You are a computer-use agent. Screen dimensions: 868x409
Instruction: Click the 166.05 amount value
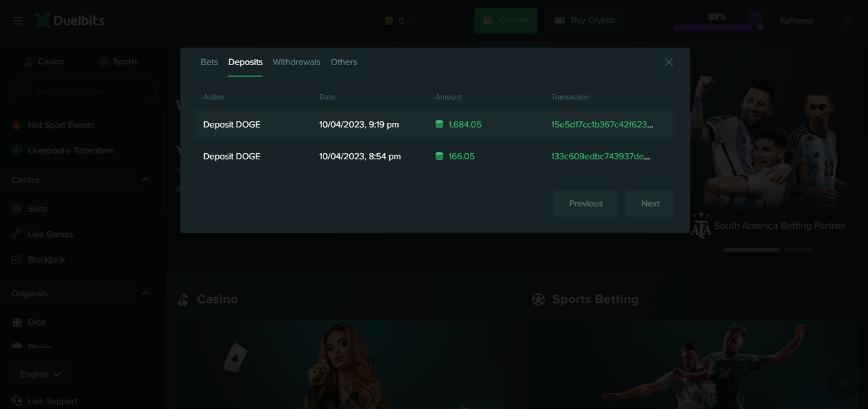pyautogui.click(x=462, y=157)
